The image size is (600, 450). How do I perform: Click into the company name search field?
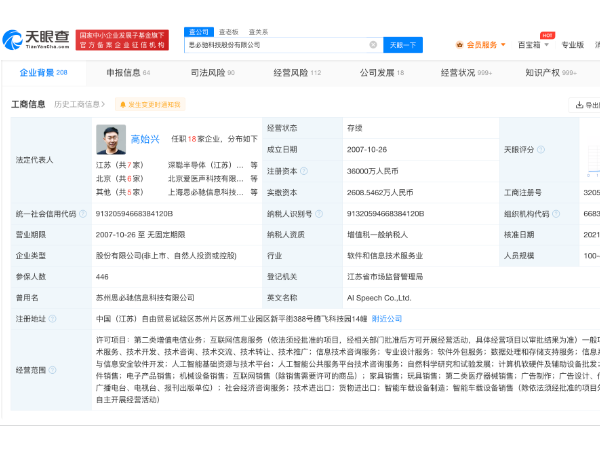click(x=275, y=45)
